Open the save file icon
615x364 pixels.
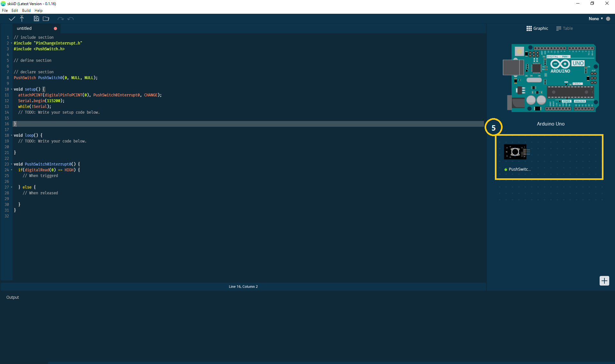tap(37, 19)
